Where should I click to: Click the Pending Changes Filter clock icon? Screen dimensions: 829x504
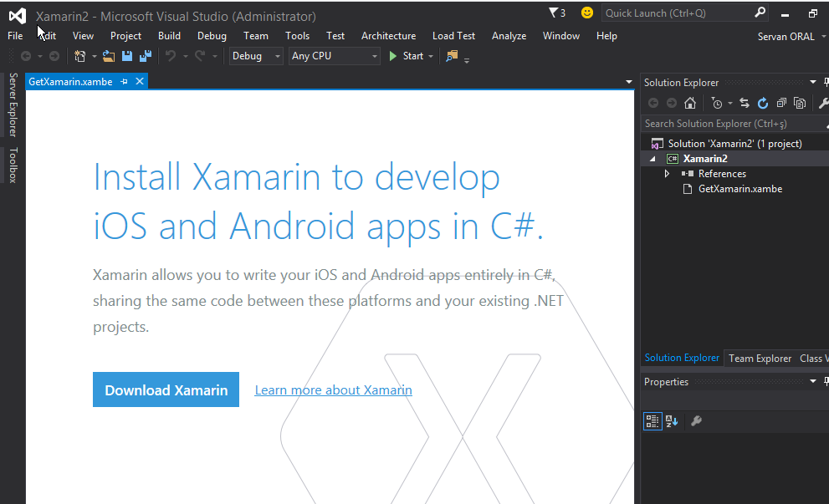(x=716, y=103)
